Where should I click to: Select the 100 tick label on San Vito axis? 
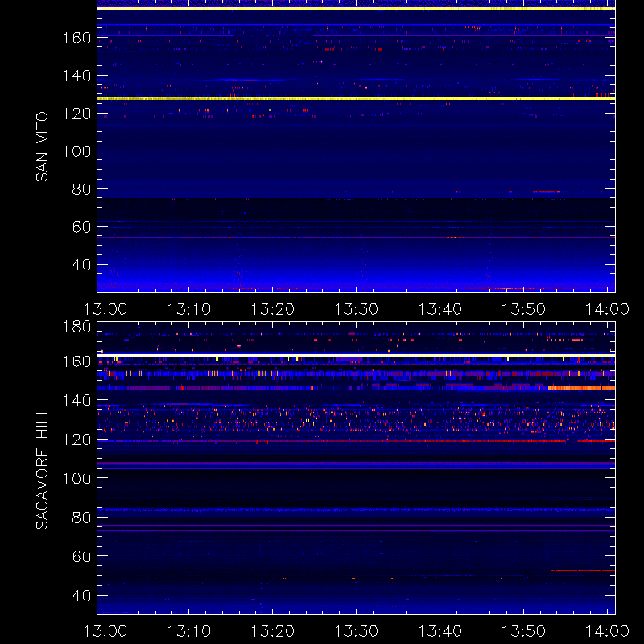(76, 151)
